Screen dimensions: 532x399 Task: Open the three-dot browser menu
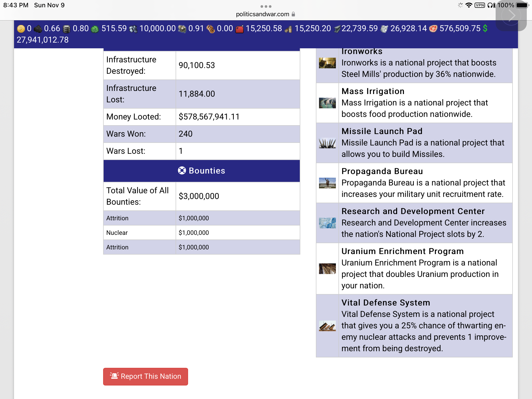(x=266, y=6)
